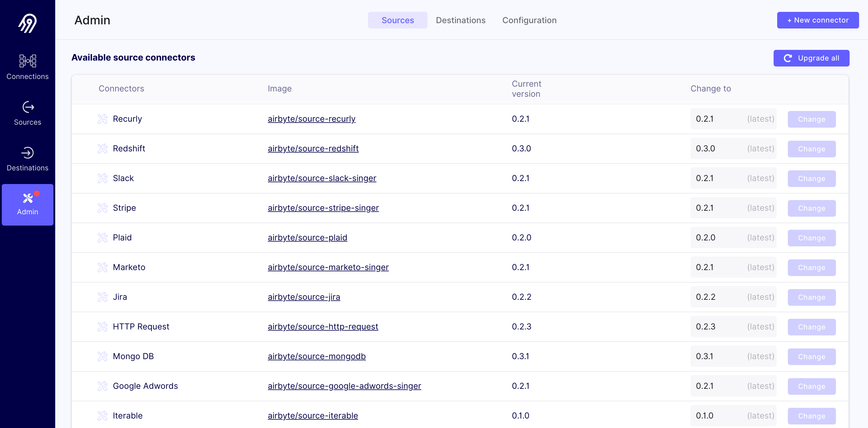This screenshot has height=428, width=868.
Task: Click the Slack connector icon
Action: pyautogui.click(x=102, y=178)
